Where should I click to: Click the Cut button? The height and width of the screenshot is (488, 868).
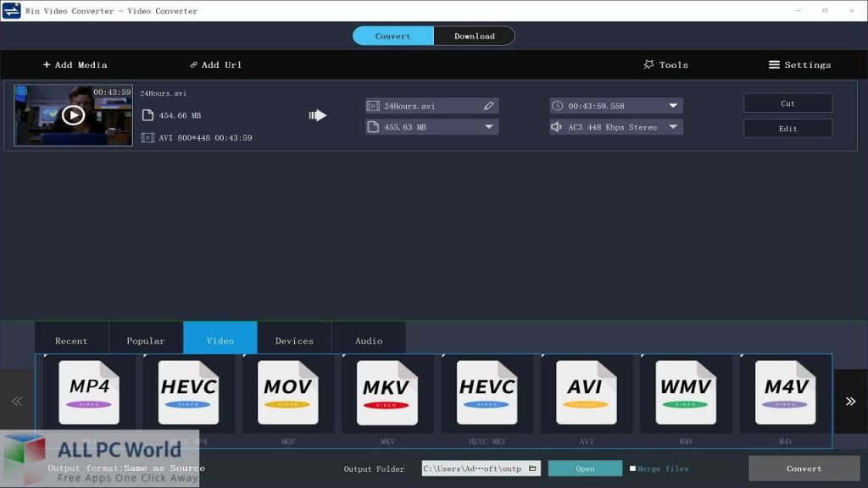pos(787,103)
